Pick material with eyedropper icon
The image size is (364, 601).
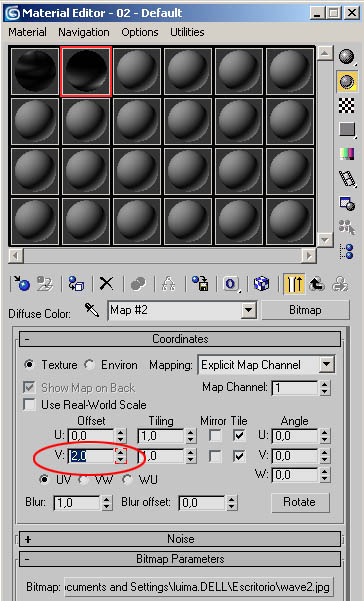[x=92, y=310]
